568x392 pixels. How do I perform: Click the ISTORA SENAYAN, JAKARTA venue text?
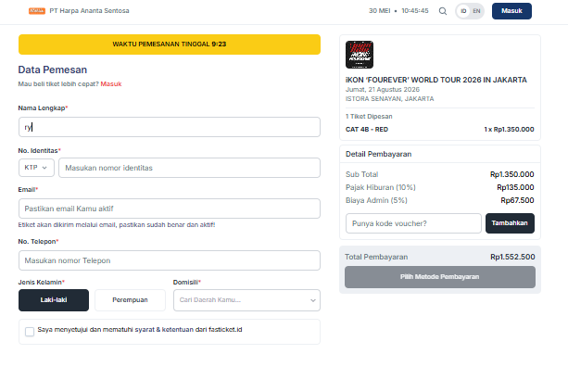389,98
